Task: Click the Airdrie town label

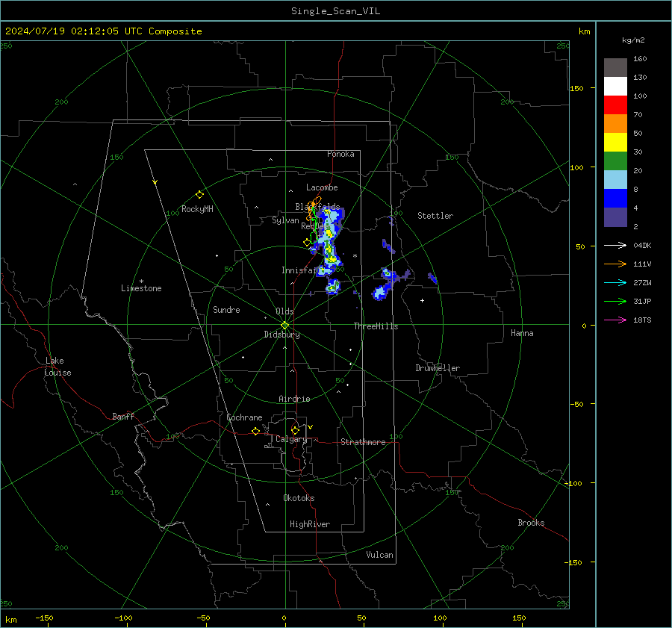Action: 294,399
